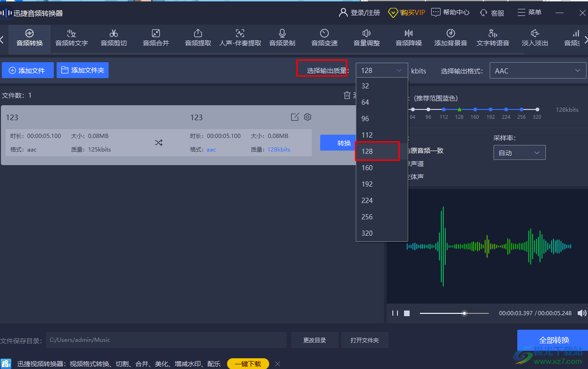Stop playback with the square button
This screenshot has width=588, height=369.
click(407, 313)
